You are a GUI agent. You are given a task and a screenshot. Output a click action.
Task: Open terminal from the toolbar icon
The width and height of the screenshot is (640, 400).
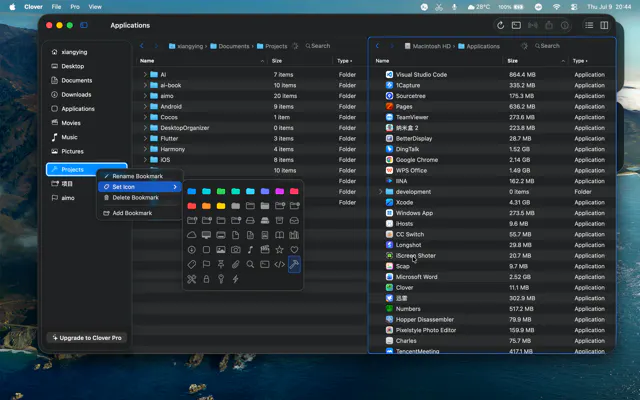(516, 25)
